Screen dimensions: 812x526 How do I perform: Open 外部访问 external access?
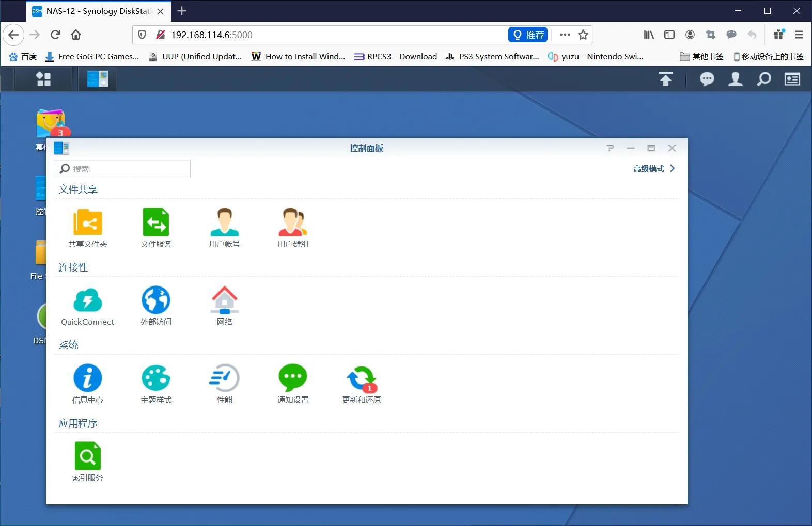click(x=156, y=300)
